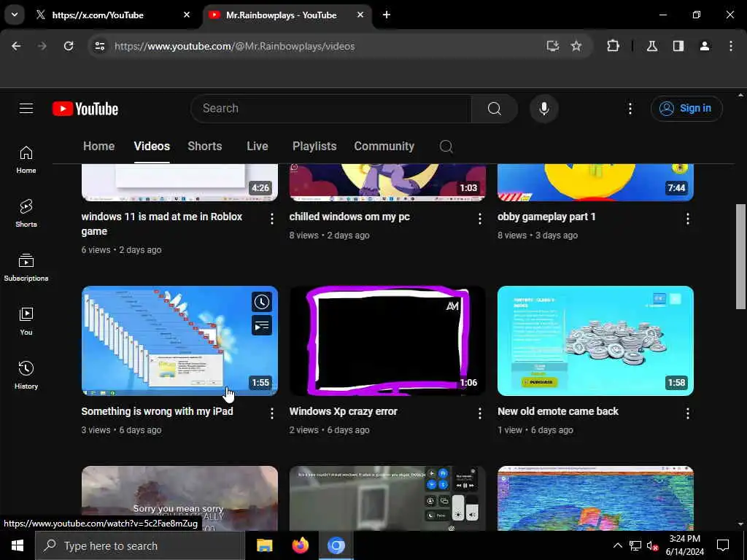
Task: Open browser extensions puzzle icon
Action: (613, 46)
